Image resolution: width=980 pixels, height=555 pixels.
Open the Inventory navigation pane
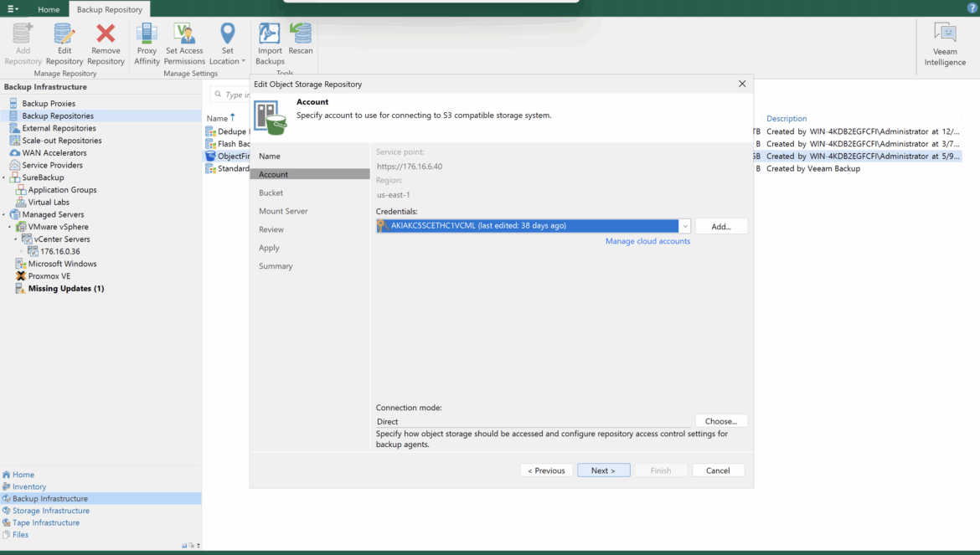(x=28, y=487)
